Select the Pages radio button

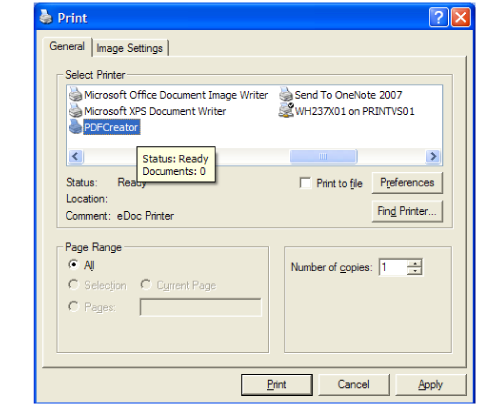[73, 306]
